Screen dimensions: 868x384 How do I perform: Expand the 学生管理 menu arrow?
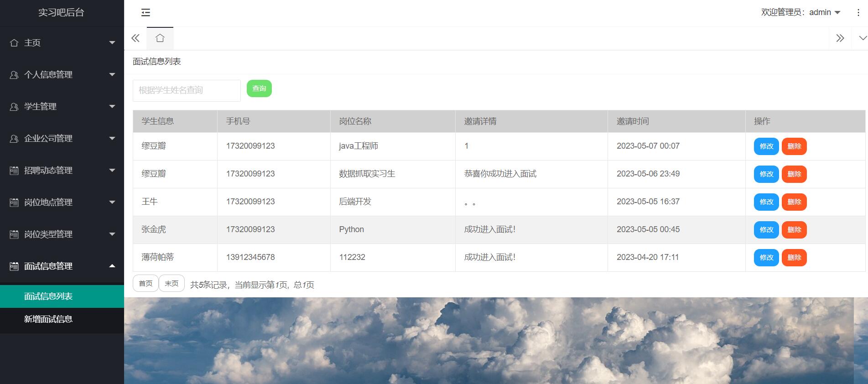tap(112, 106)
